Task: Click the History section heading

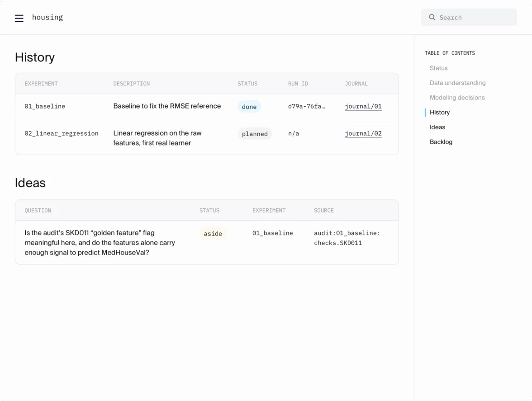Action: 34,57
